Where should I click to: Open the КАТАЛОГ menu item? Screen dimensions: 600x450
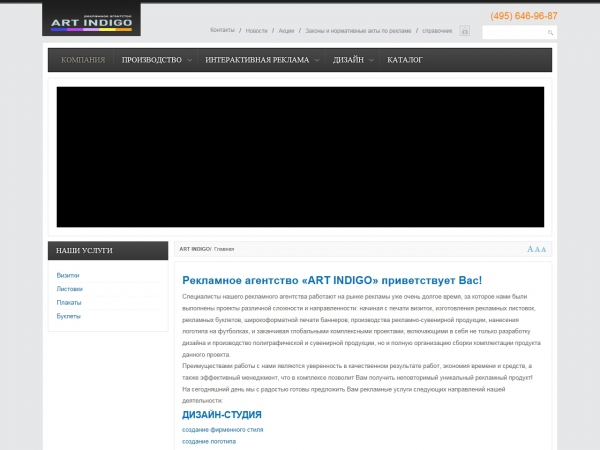click(404, 60)
